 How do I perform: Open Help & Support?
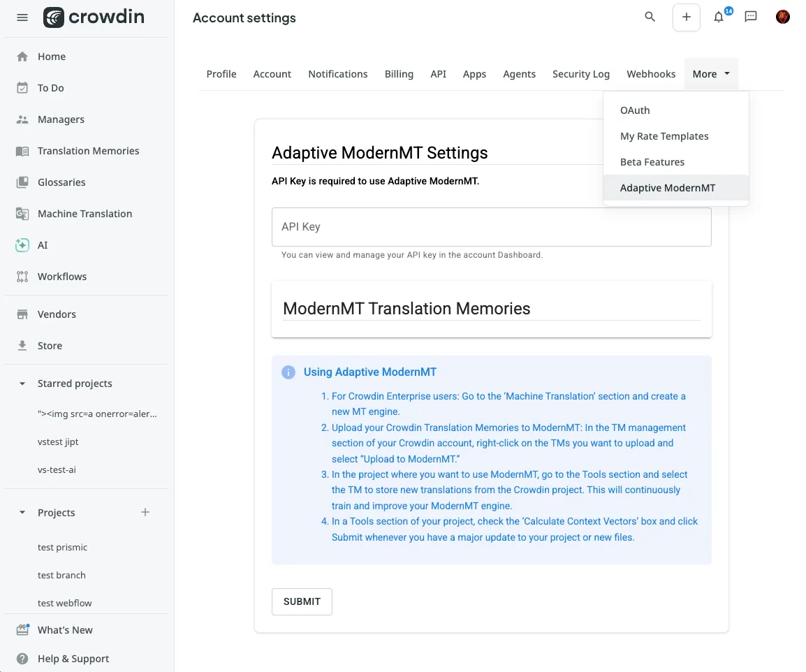[73, 658]
